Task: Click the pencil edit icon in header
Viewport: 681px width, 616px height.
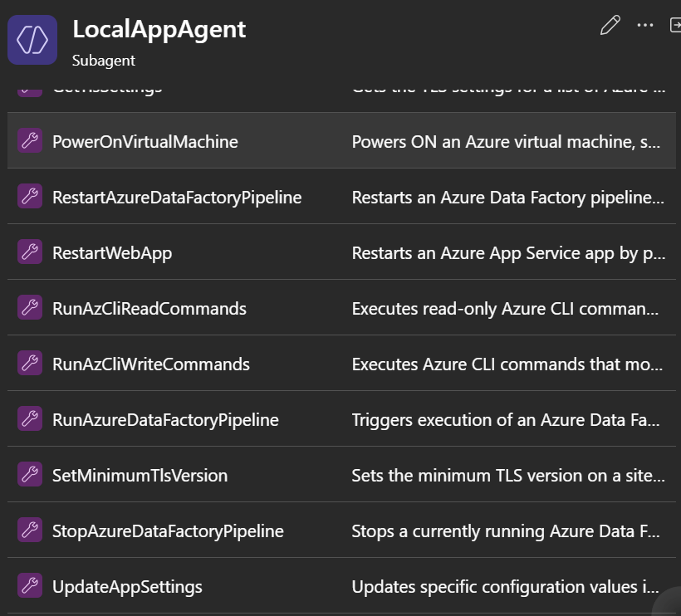Action: (610, 26)
